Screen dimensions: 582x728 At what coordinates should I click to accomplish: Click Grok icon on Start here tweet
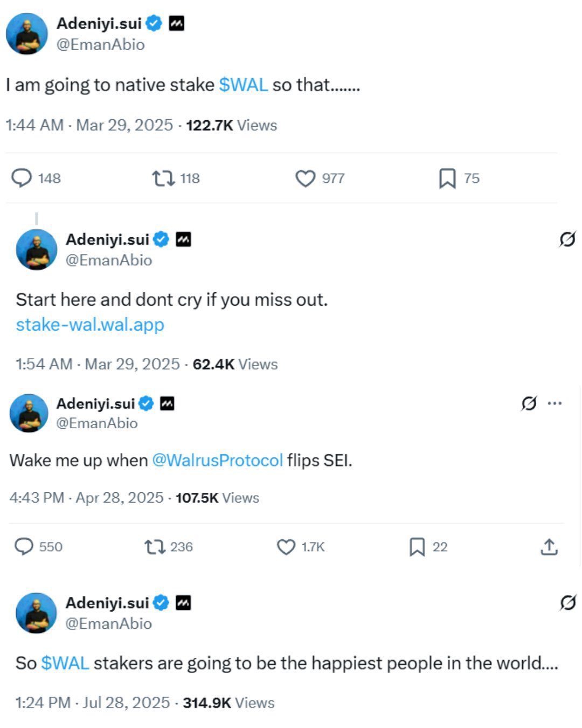567,239
